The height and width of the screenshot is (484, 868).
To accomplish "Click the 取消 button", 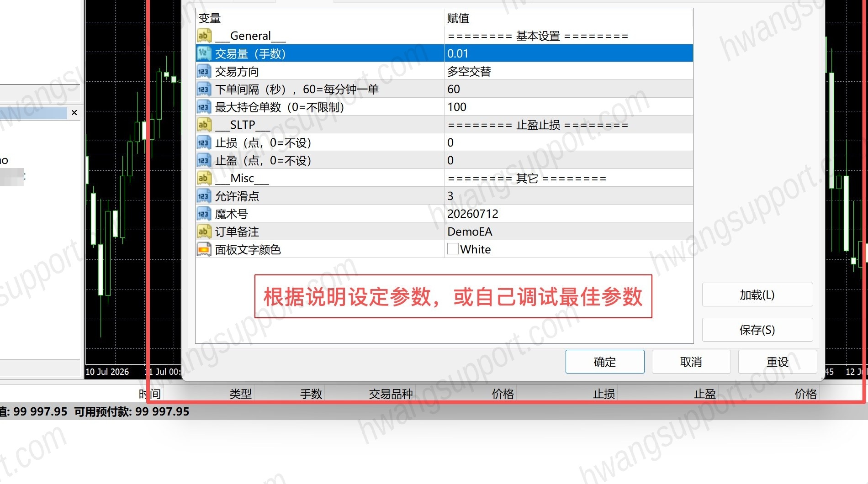I will pos(691,362).
